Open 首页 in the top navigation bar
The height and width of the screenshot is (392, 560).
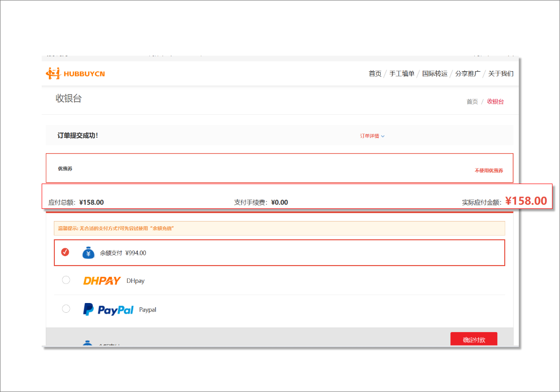(375, 74)
